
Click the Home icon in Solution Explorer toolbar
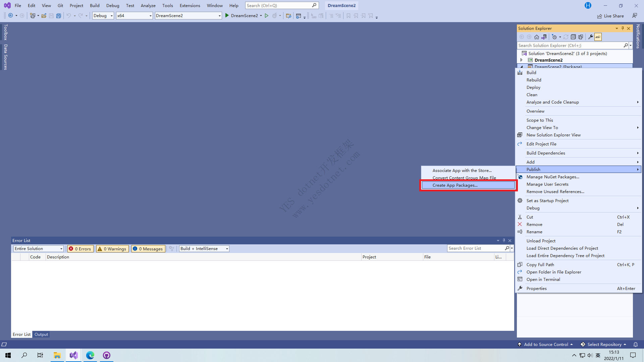(x=537, y=37)
